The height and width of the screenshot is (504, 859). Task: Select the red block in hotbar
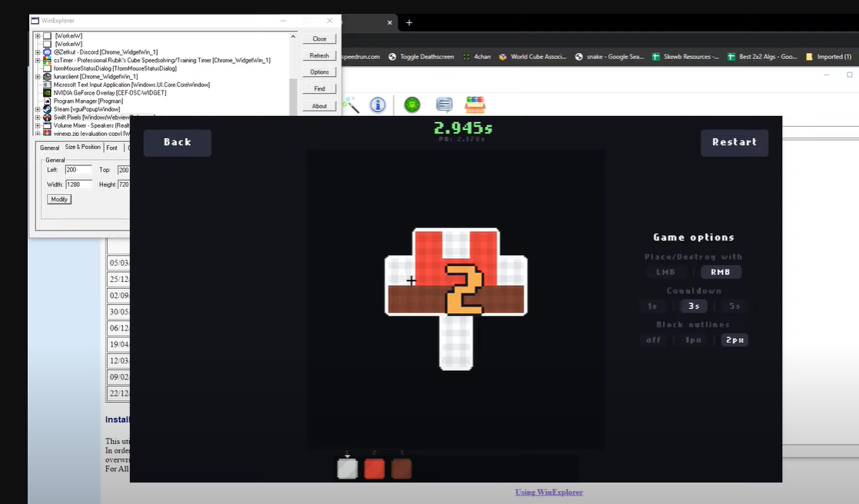coord(375,469)
